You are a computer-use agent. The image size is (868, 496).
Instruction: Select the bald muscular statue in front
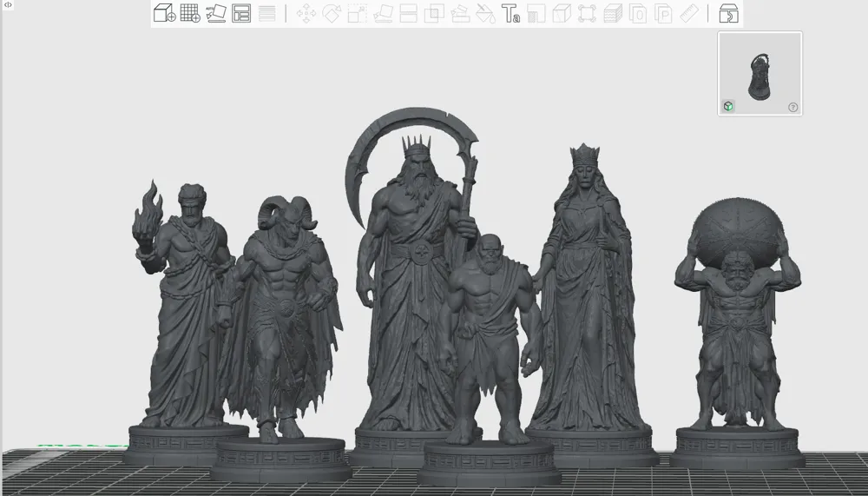pyautogui.click(x=490, y=354)
